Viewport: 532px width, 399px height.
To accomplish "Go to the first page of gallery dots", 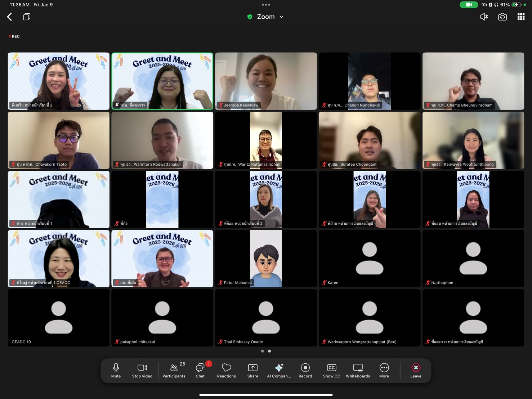I will 262,351.
